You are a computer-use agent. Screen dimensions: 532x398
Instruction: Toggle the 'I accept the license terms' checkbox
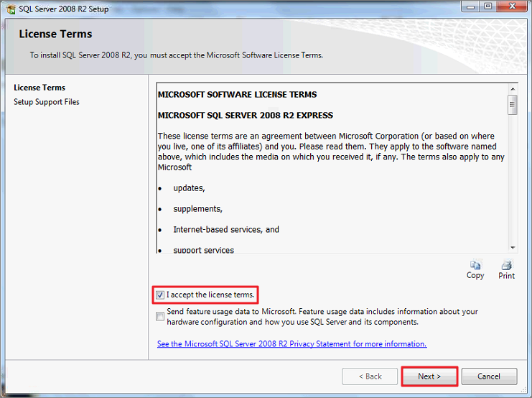click(x=160, y=295)
